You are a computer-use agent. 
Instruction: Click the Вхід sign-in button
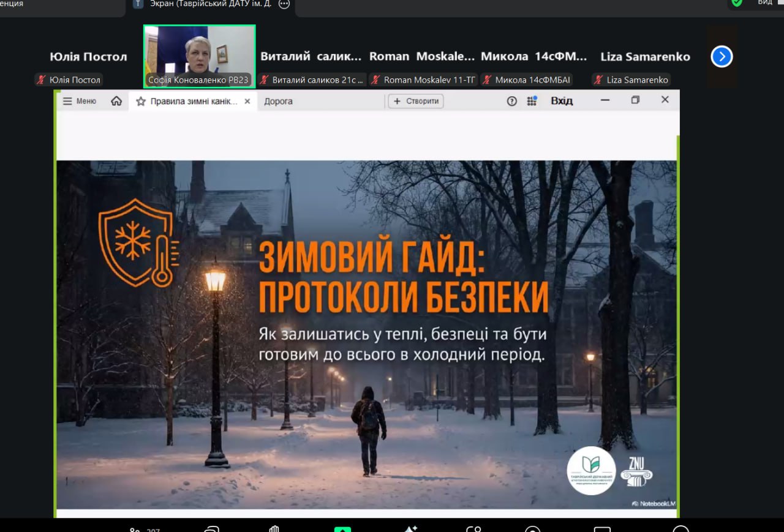click(562, 101)
